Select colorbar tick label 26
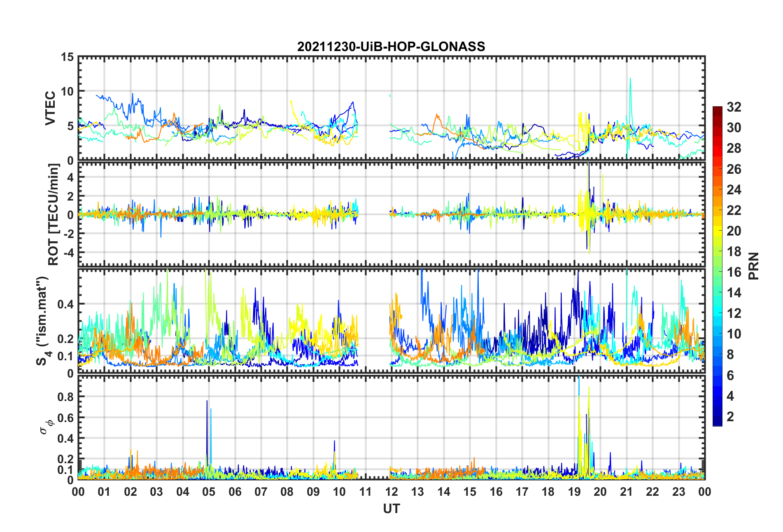This screenshot has height=532, width=783. [734, 169]
